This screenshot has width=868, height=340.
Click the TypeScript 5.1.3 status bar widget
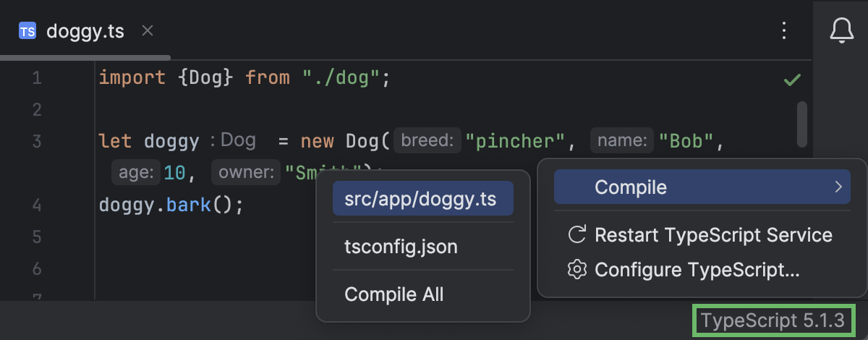tap(773, 320)
